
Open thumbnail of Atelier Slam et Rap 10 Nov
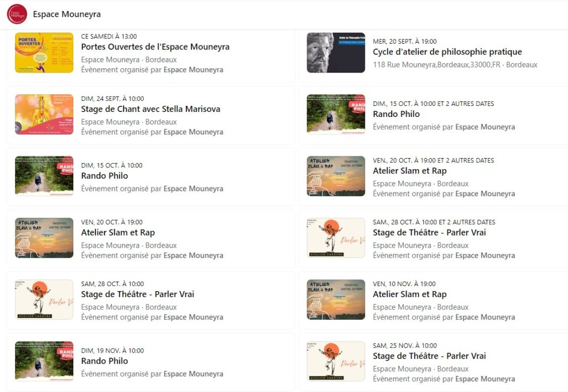[x=336, y=300]
